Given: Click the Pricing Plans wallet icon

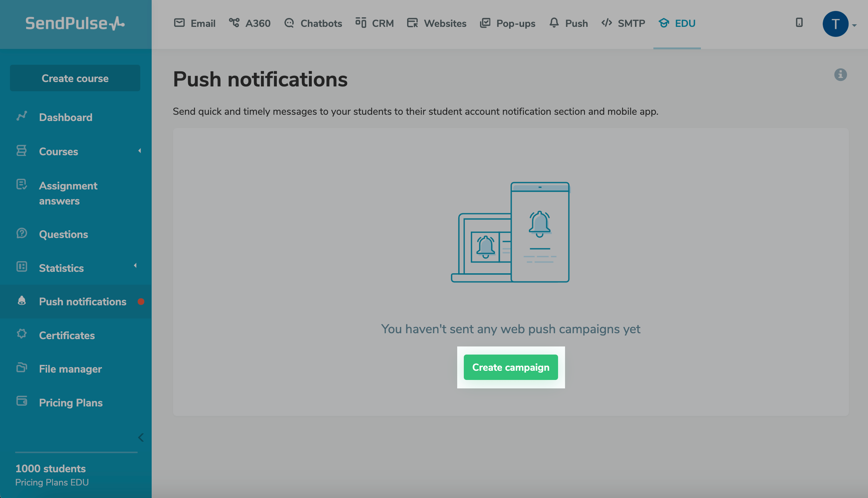Looking at the screenshot, I should pyautogui.click(x=22, y=401).
